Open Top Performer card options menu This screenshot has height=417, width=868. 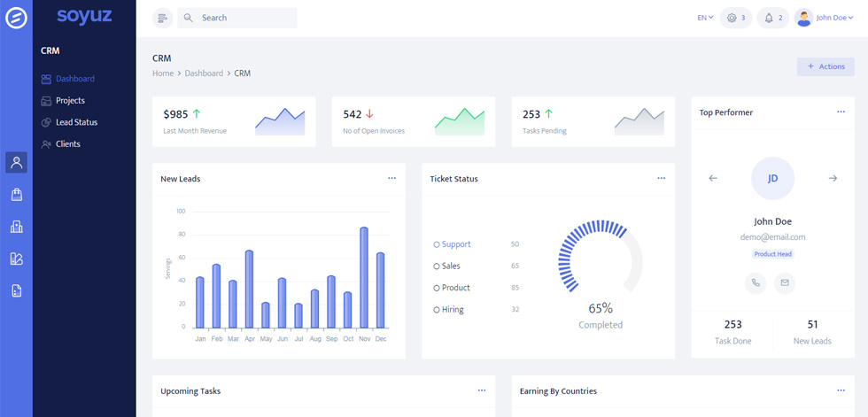pos(841,112)
